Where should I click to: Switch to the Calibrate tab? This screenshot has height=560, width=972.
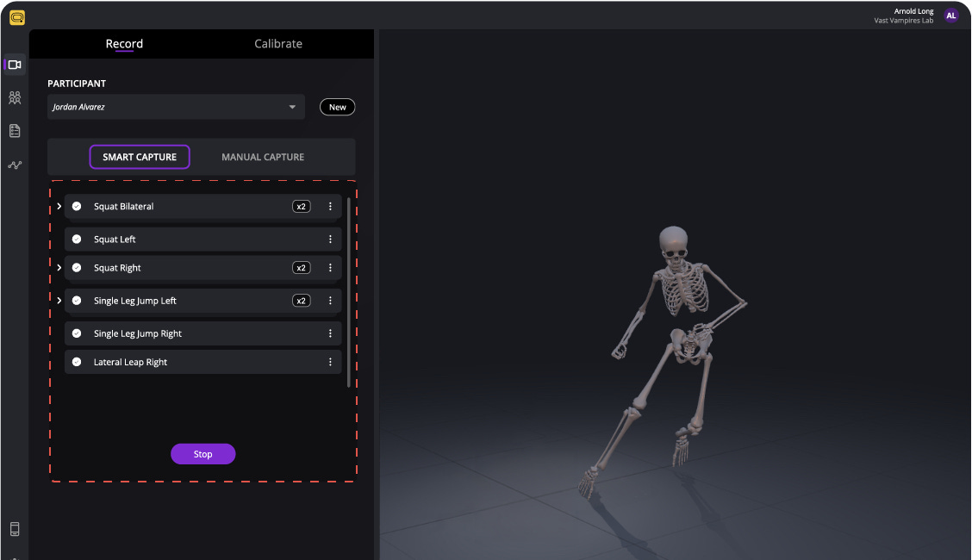pyautogui.click(x=278, y=44)
